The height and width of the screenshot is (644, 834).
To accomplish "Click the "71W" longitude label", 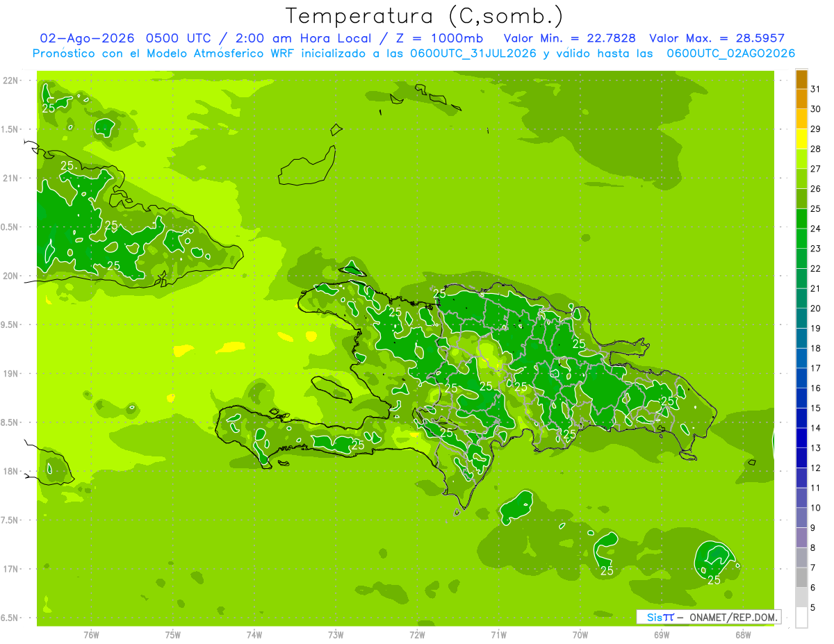I will [498, 635].
